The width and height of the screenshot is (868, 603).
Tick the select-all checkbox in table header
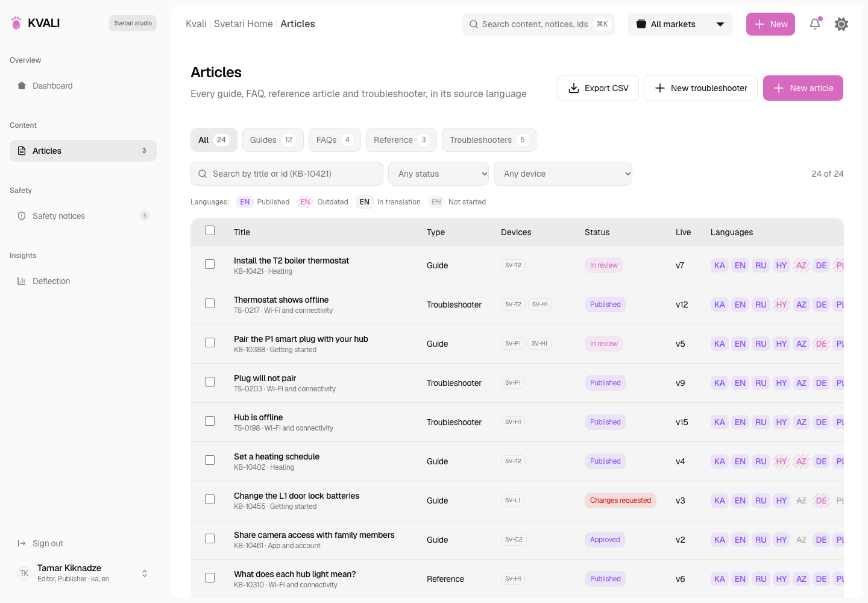[x=210, y=230]
